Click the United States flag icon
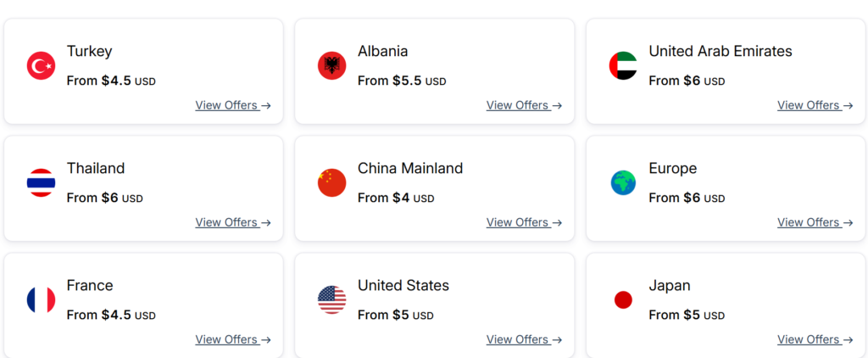This screenshot has height=358, width=868. (332, 299)
